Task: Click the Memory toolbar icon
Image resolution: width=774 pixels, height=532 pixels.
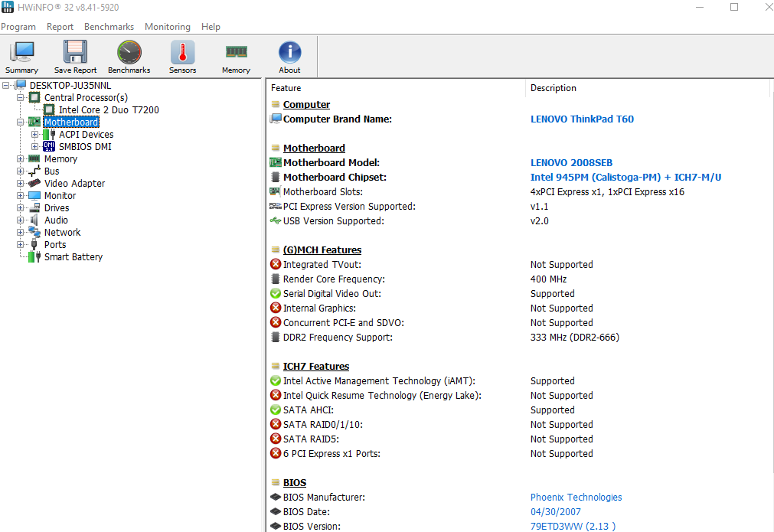Action: pyautogui.click(x=236, y=55)
